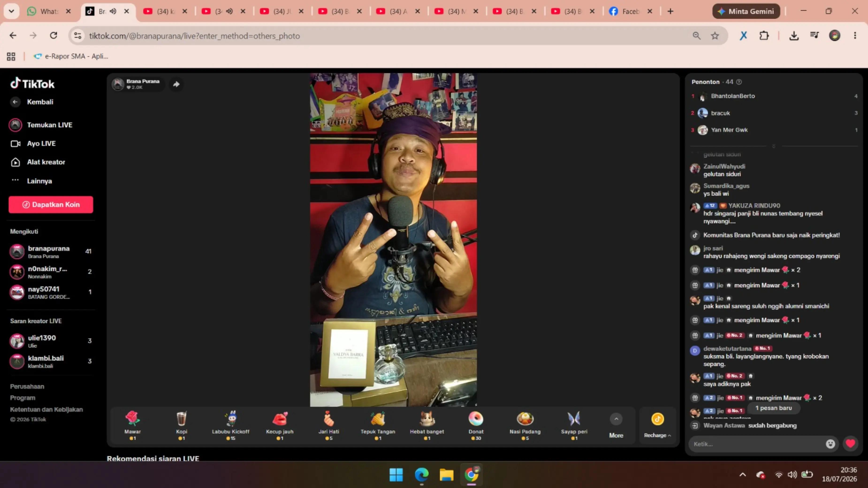Open emoji picker in chat box

tap(830, 444)
